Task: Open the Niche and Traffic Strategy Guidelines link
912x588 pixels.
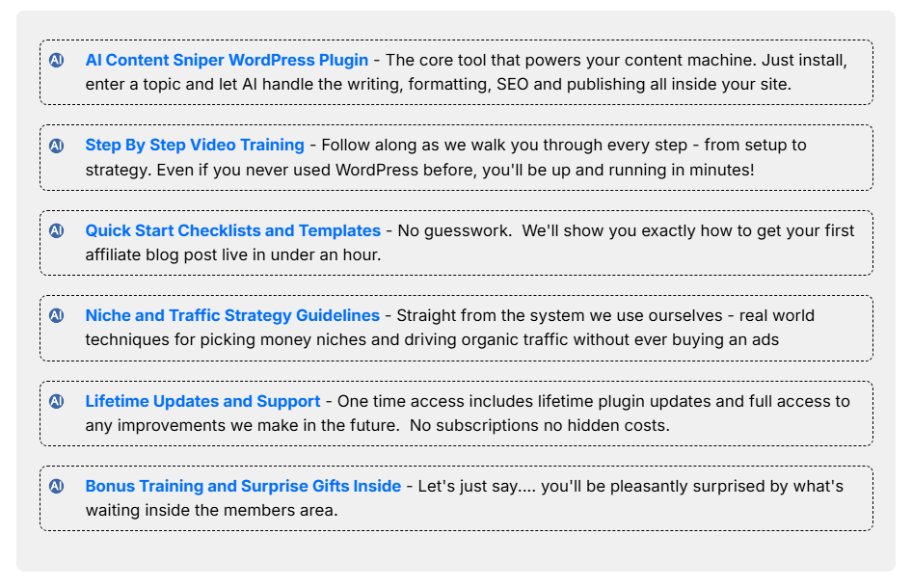Action: (232, 316)
